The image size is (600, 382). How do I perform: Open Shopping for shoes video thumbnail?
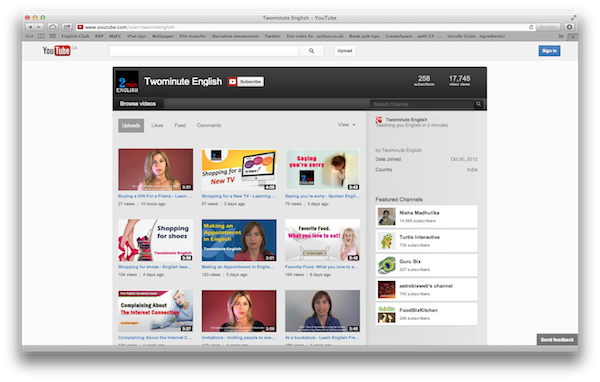pos(156,240)
